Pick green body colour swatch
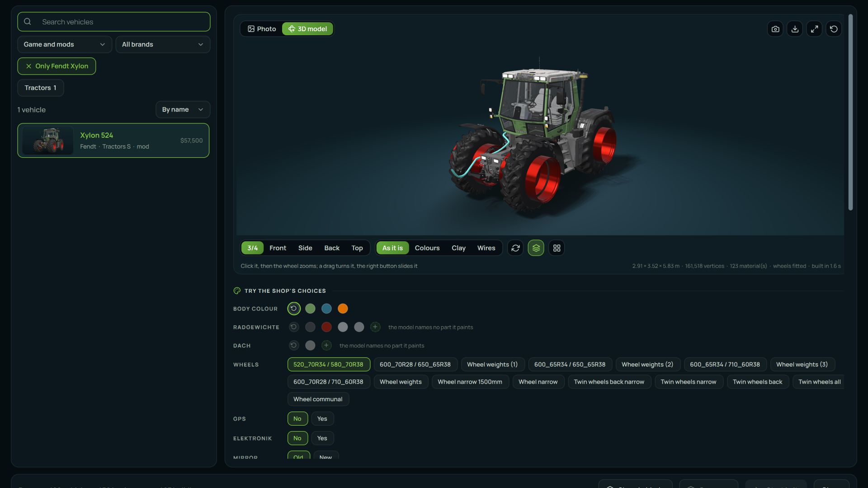 310,309
